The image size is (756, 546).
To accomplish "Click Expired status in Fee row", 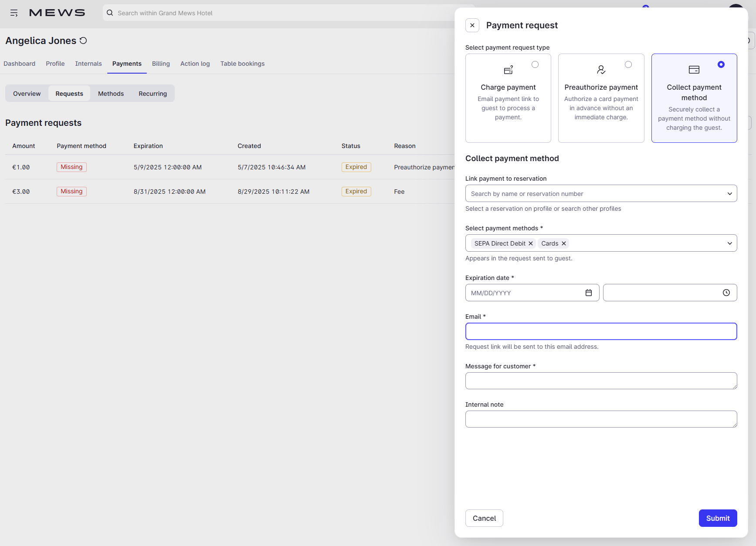I will (356, 192).
